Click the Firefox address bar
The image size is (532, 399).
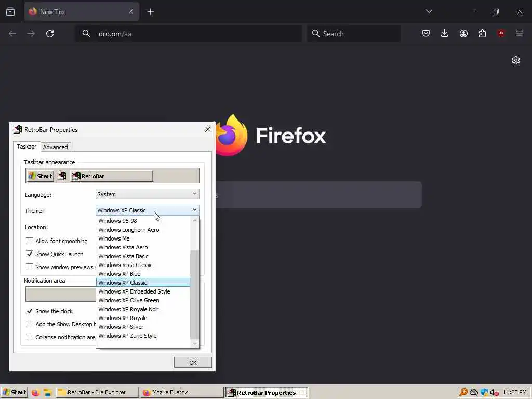[188, 34]
